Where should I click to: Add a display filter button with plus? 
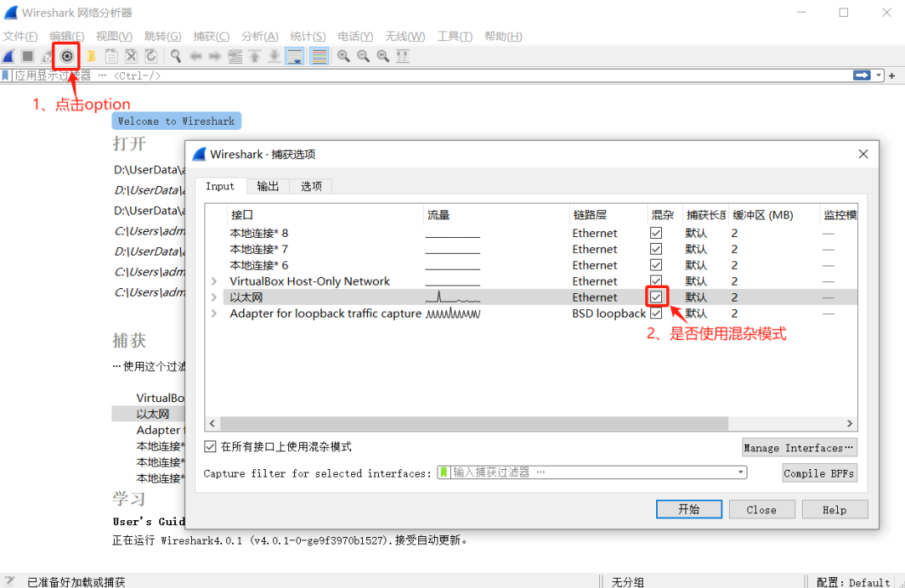pos(892,75)
